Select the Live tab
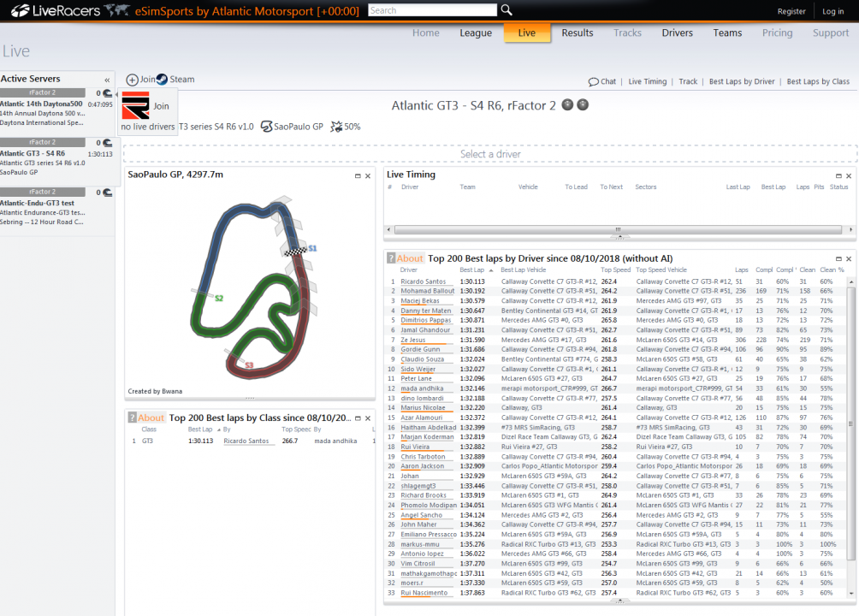Image resolution: width=859 pixels, height=616 pixels. click(x=527, y=33)
